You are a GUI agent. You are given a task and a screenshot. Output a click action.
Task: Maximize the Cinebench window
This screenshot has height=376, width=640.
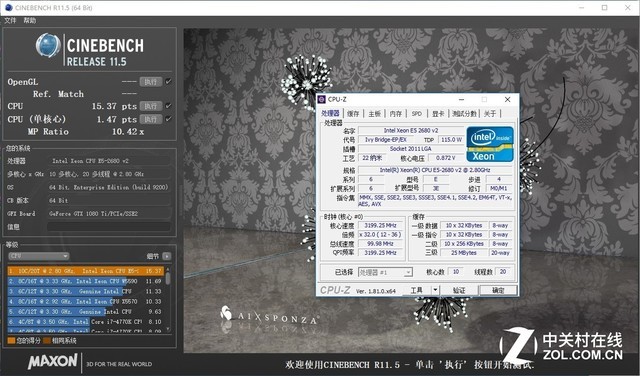604,7
